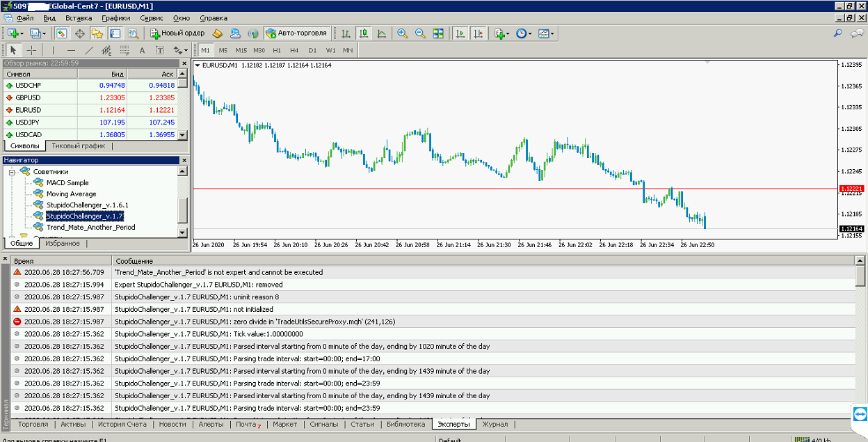Toggle the chart auto-scroll button
The height and width of the screenshot is (442, 868).
(460, 33)
